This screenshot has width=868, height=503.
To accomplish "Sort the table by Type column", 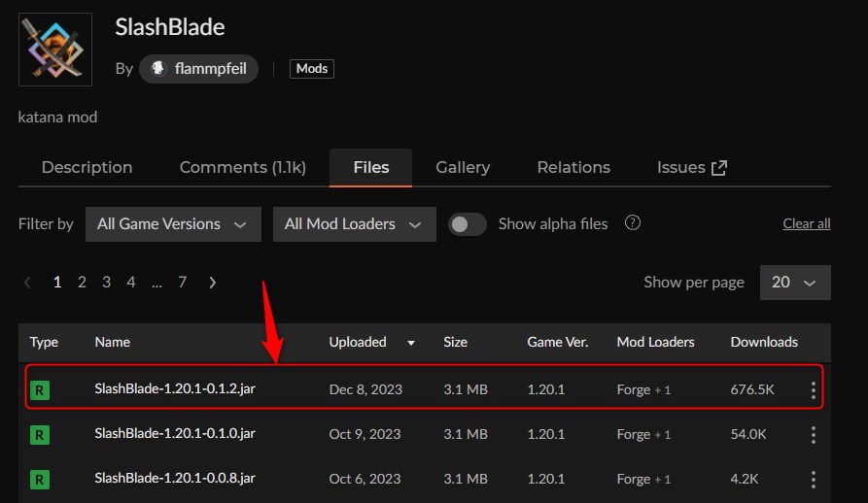I will pyautogui.click(x=44, y=342).
